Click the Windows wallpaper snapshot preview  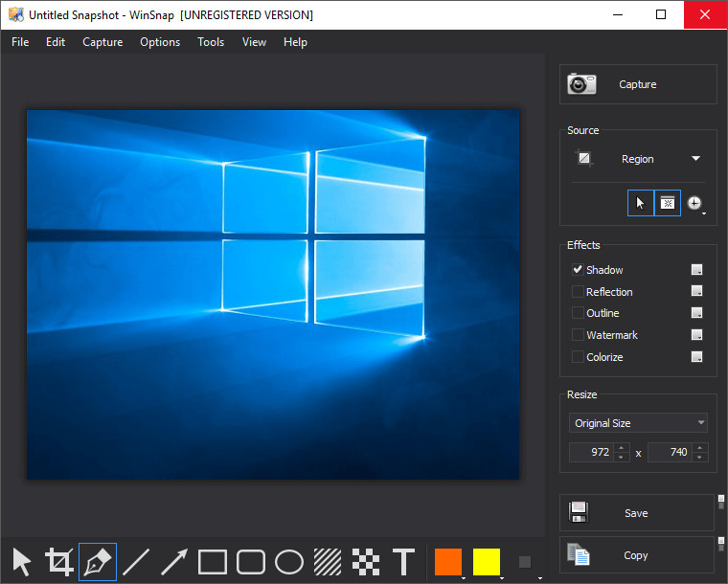pos(273,295)
